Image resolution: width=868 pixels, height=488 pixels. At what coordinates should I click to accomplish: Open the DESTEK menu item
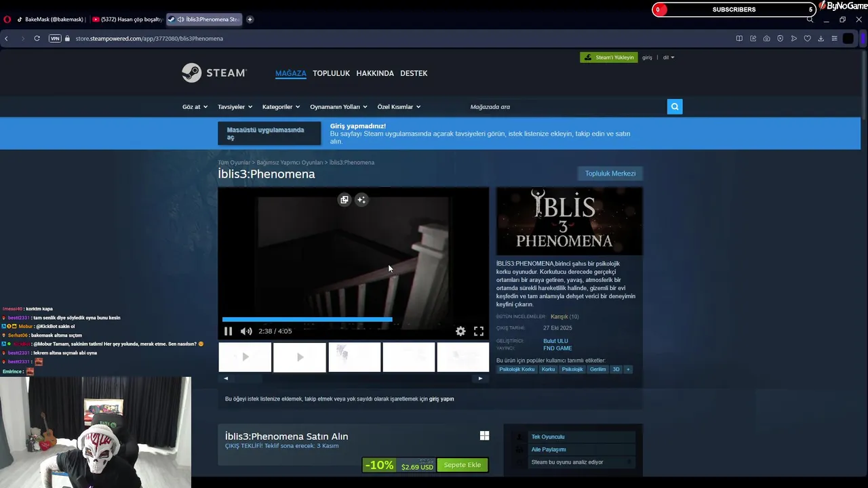click(414, 73)
